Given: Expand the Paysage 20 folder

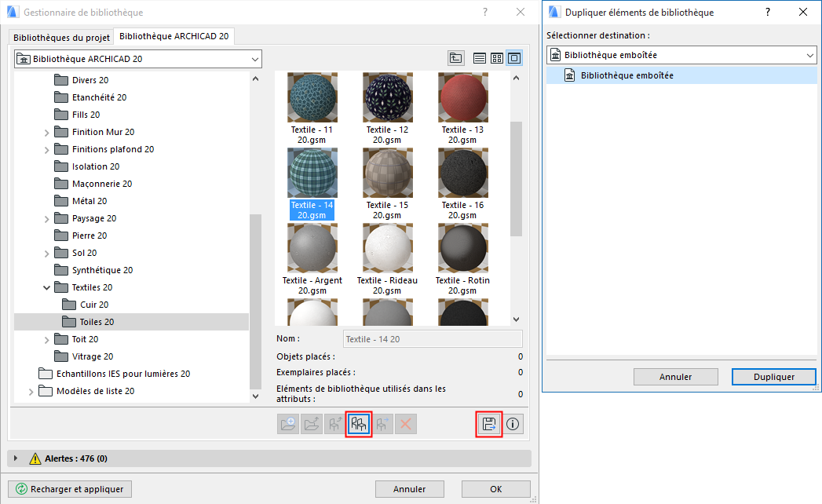Looking at the screenshot, I should pos(46,219).
